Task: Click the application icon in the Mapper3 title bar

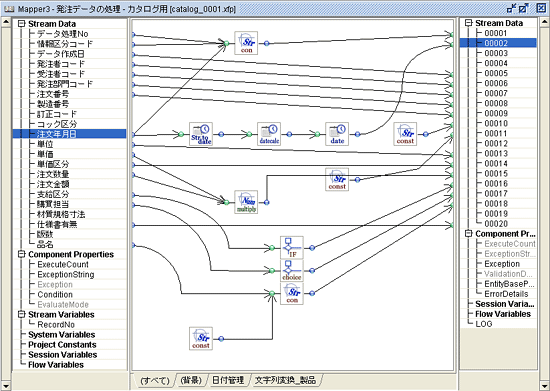Action: [9, 9]
